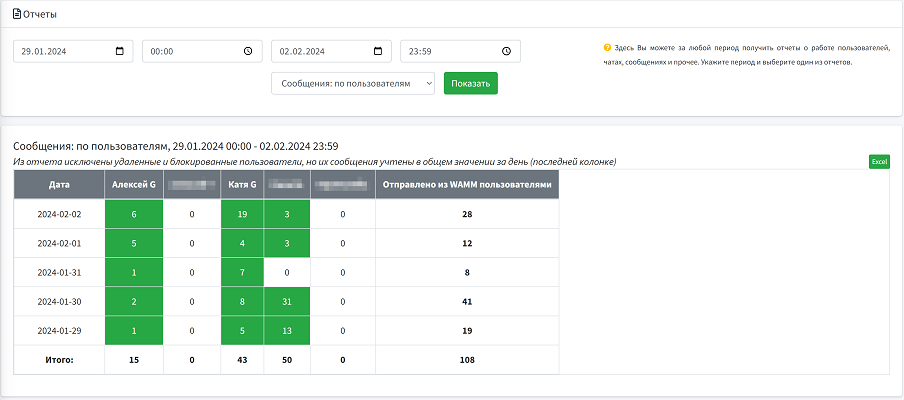Image resolution: width=904 pixels, height=400 pixels.
Task: Click daily total 8 for 2024-01-31
Action: (x=467, y=273)
